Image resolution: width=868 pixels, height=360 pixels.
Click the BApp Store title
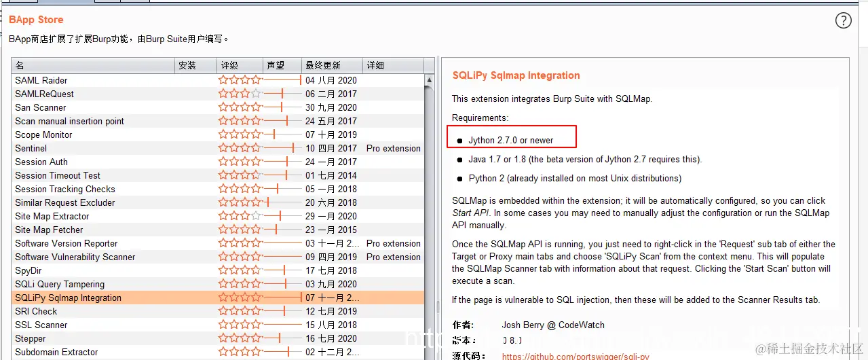click(x=36, y=20)
